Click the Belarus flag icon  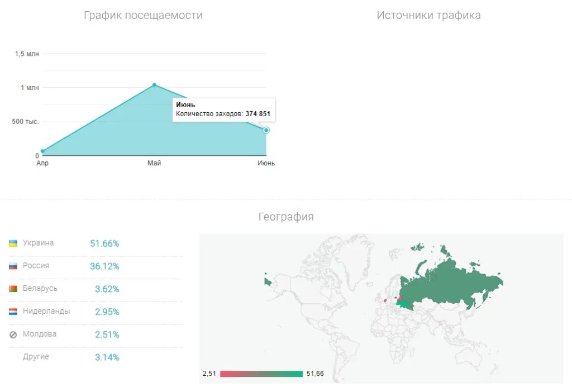13,289
